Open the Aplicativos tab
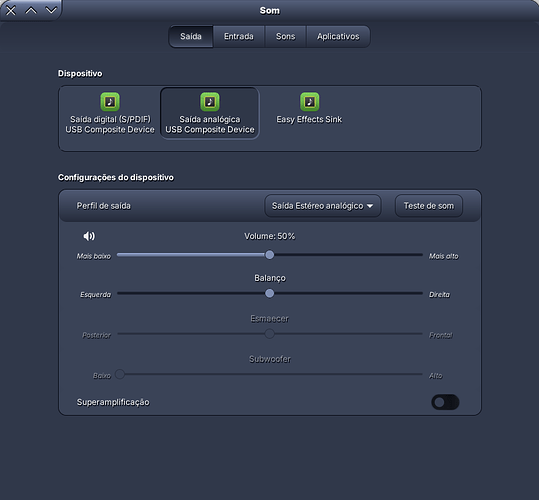The width and height of the screenshot is (539, 500). [x=338, y=36]
